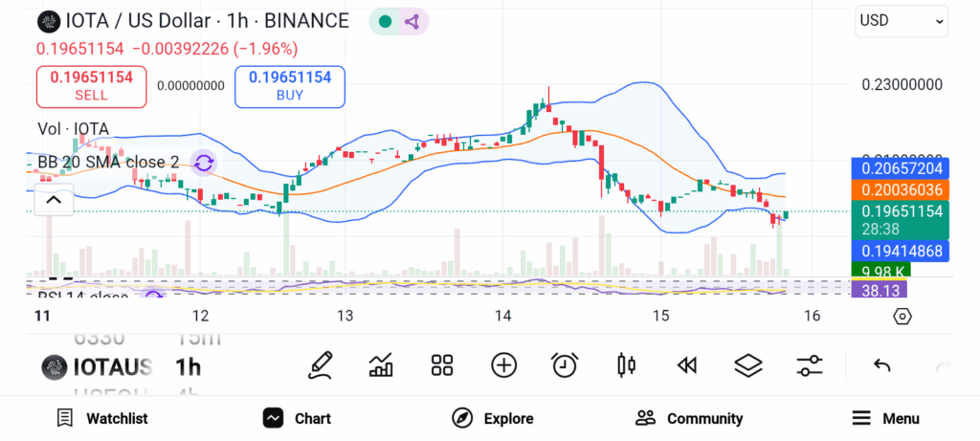This screenshot has width=980, height=441.
Task: Start bar replay with the rewind icon
Action: tap(686, 364)
